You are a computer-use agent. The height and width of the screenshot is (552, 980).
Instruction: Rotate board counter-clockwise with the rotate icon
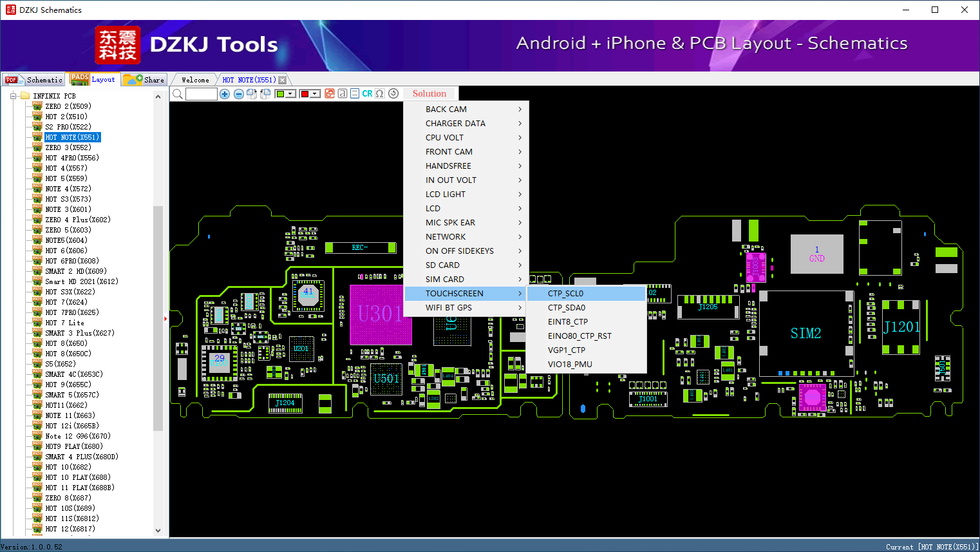[265, 94]
